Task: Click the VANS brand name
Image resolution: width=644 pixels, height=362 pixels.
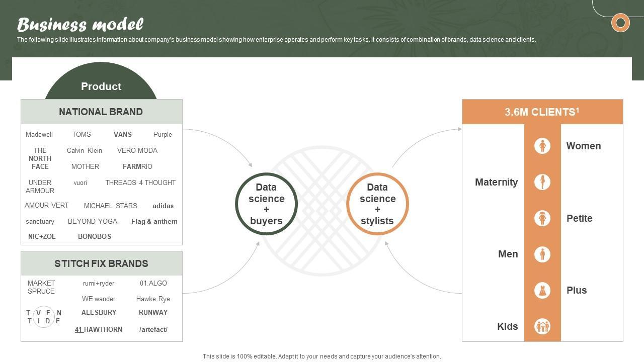Action: coord(123,134)
